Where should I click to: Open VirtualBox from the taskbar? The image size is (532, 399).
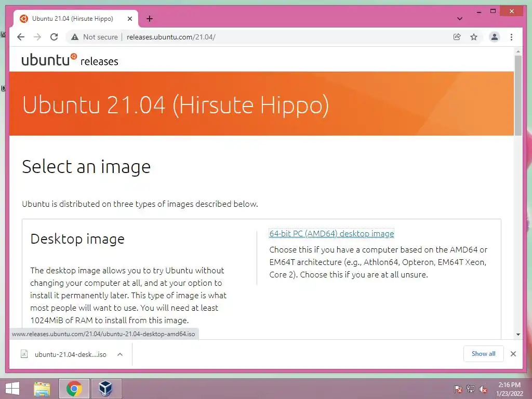point(106,389)
